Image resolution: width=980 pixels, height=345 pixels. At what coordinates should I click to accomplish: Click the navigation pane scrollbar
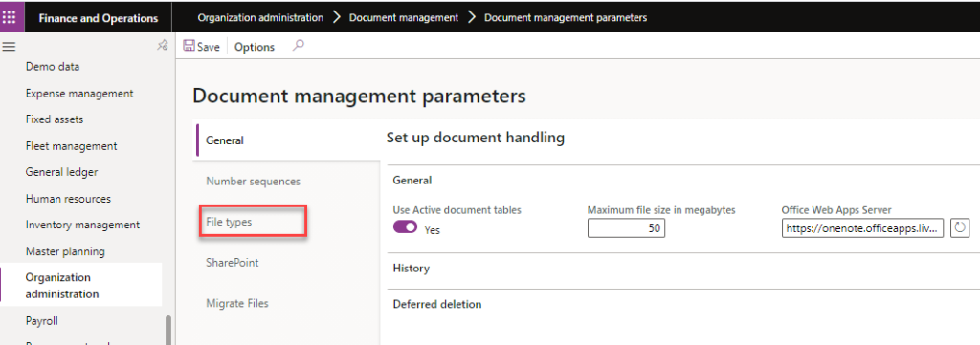tap(167, 330)
